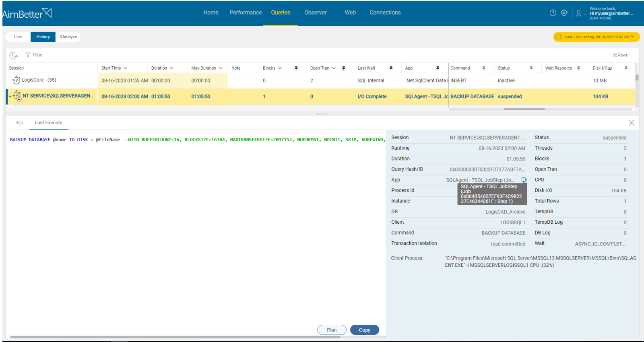Expand the Last 1 hour time range dropdown
644x342 pixels.
point(633,37)
